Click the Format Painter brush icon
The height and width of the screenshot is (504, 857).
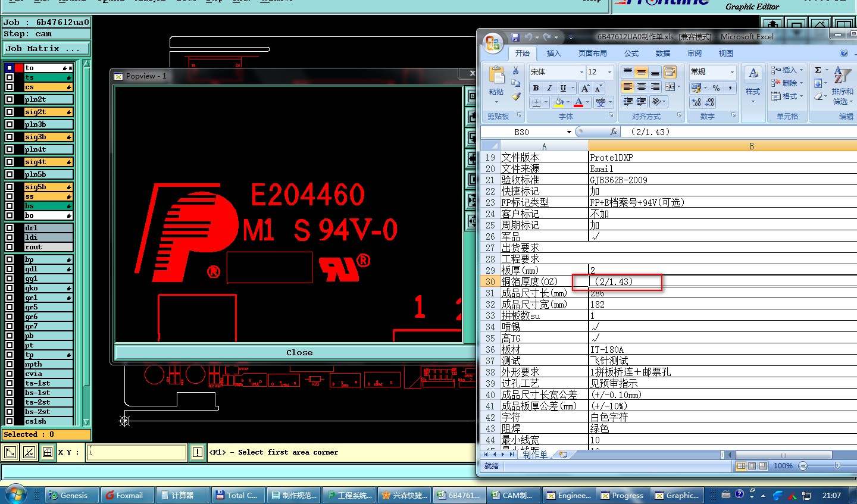pyautogui.click(x=516, y=96)
